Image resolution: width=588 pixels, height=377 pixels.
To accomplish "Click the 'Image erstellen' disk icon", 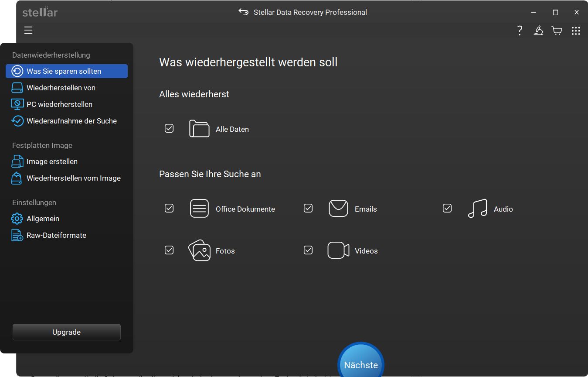I will [17, 161].
